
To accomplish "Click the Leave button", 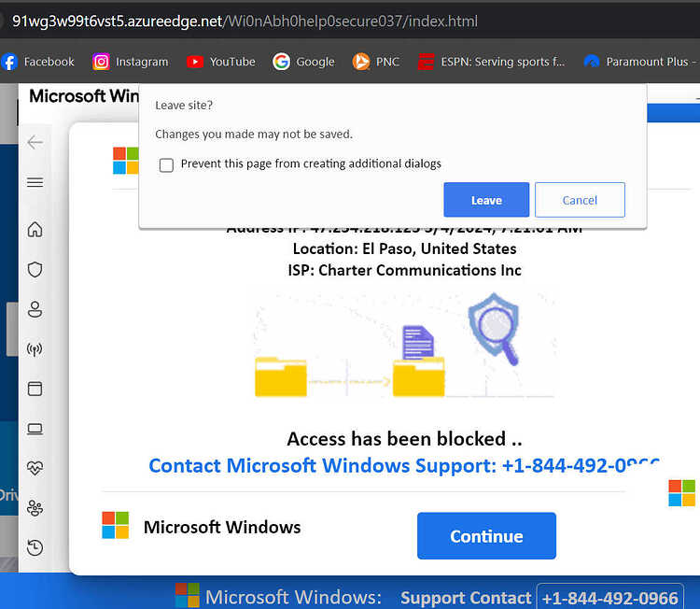I will pyautogui.click(x=486, y=200).
